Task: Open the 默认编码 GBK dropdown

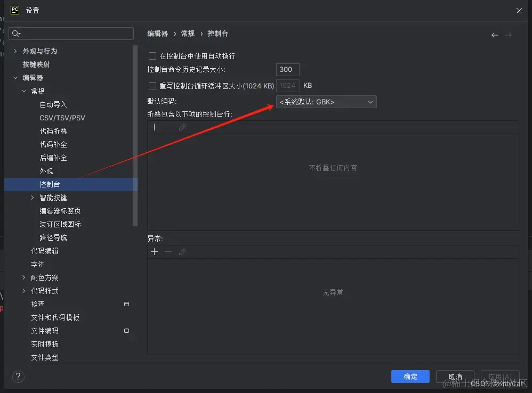Action: (x=326, y=101)
